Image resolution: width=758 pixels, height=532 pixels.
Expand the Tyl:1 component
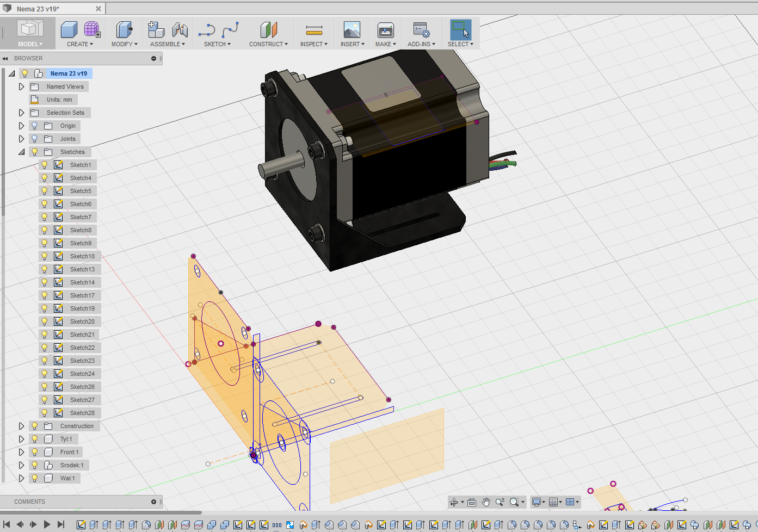21,439
